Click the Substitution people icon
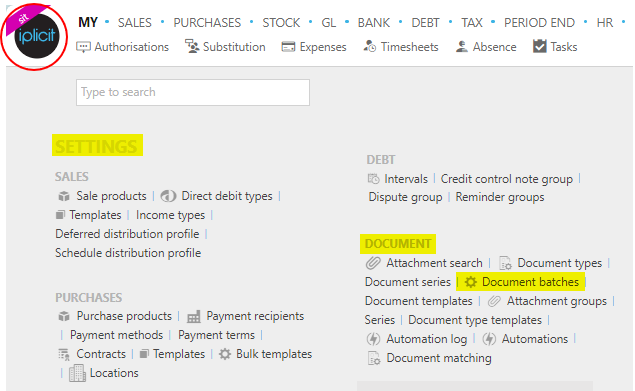The height and width of the screenshot is (391, 635). coord(192,46)
